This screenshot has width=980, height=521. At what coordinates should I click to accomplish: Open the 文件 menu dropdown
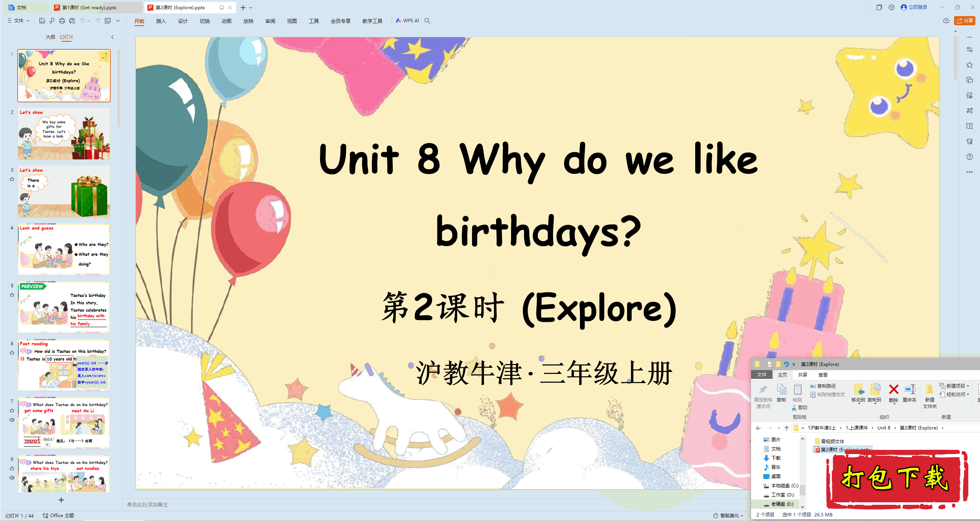pos(18,21)
